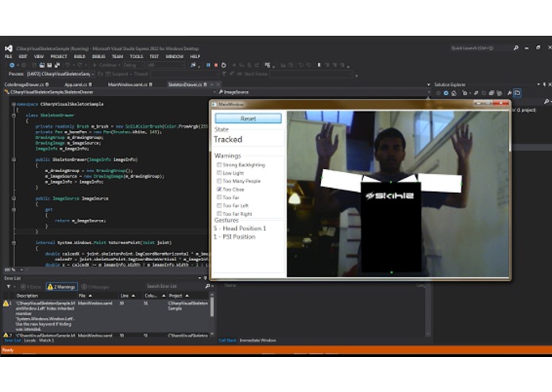Click the blue Forward icon in Solution Explorer
Viewport: 552px width, 392px height.
[x=446, y=93]
